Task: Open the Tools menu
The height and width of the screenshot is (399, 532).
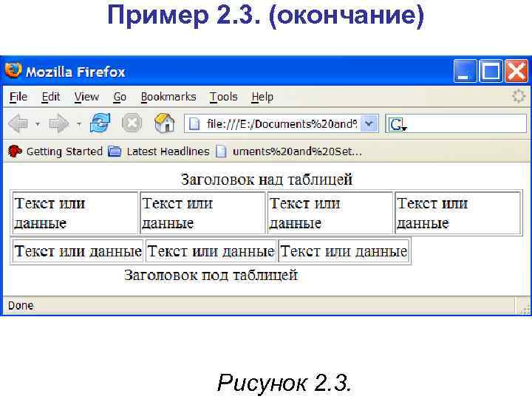Action: [224, 97]
